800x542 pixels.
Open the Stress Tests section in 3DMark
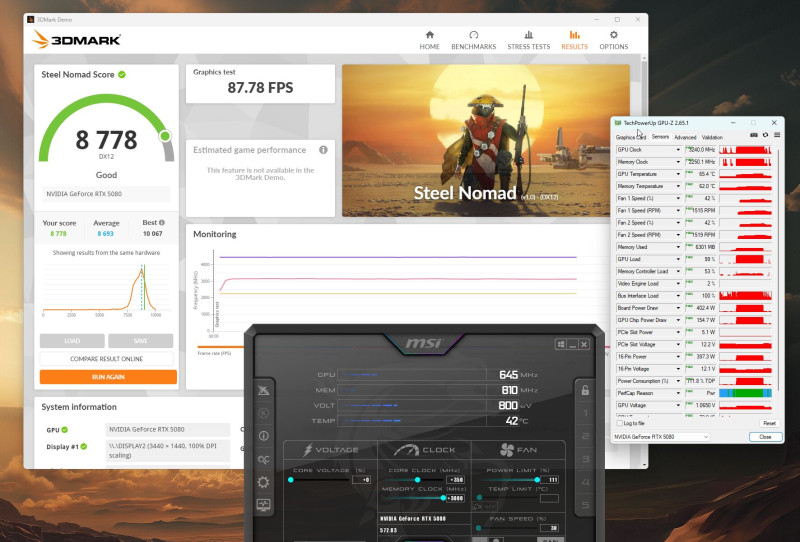(x=529, y=40)
